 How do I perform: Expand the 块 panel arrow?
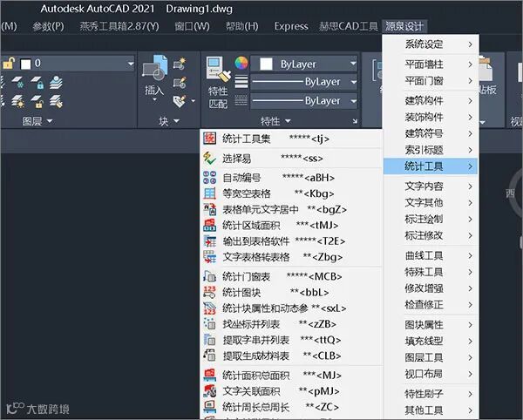pos(176,121)
